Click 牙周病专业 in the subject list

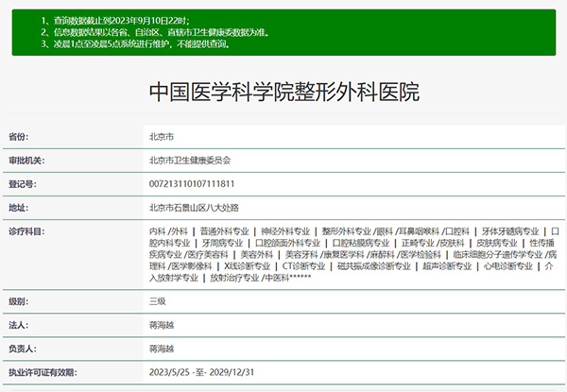coord(222,243)
